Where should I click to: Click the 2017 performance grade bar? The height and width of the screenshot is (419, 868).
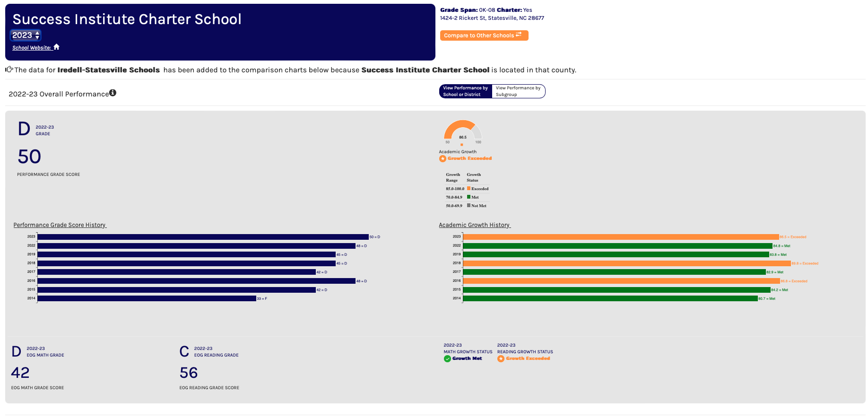click(177, 272)
